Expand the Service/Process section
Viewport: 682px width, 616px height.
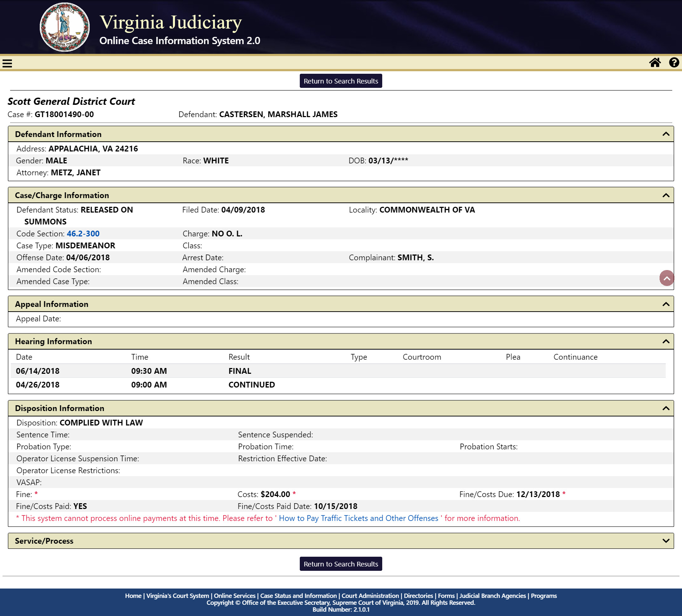point(666,541)
